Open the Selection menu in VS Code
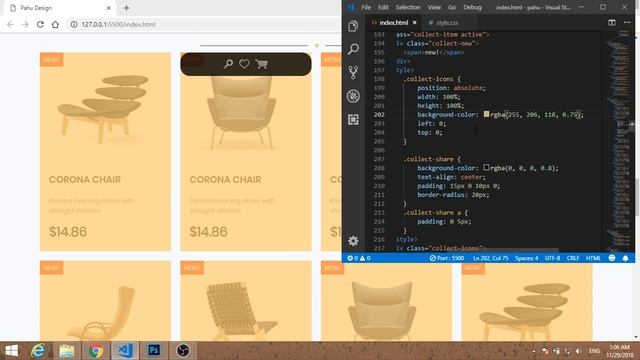Viewport: 640px width, 360px height. (408, 7)
